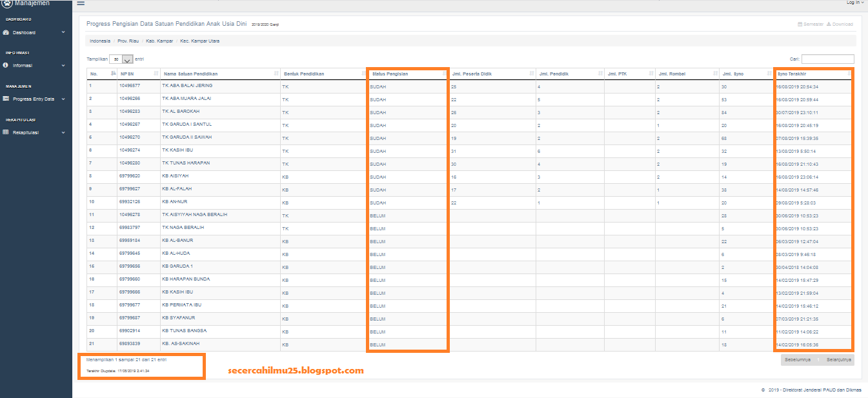
Task: Click the Download icon at top right
Action: point(828,24)
